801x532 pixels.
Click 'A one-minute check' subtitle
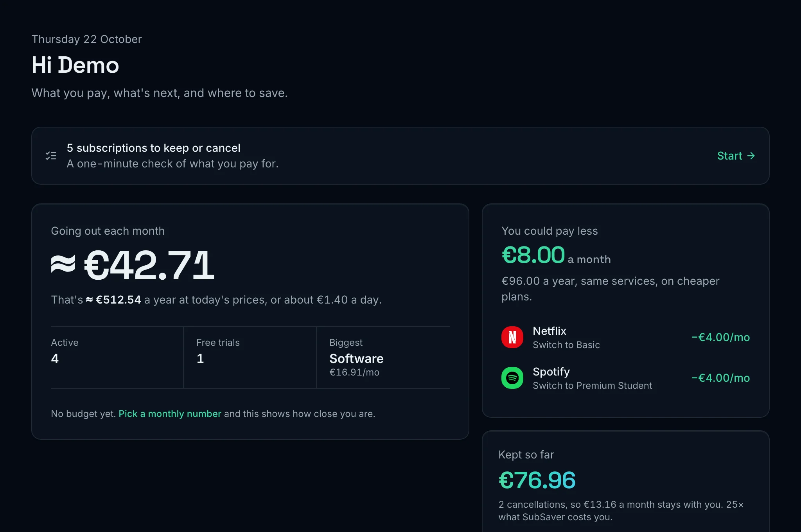tap(172, 164)
